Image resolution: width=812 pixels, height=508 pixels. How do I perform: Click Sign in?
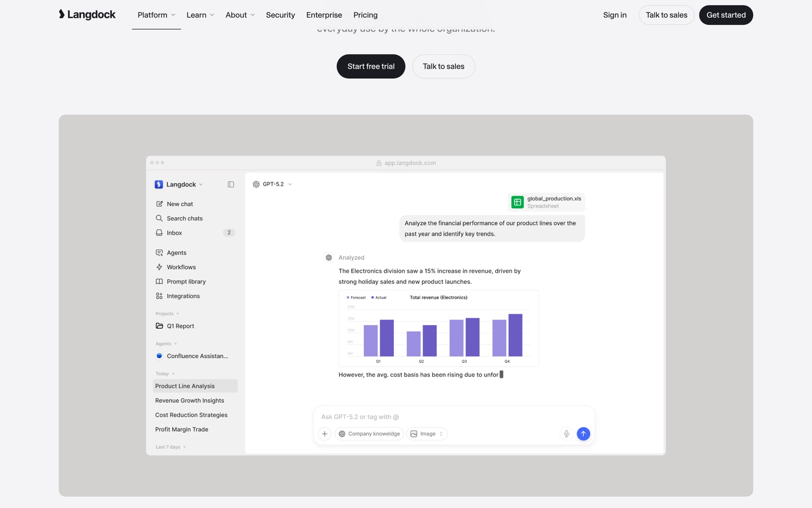click(x=615, y=15)
